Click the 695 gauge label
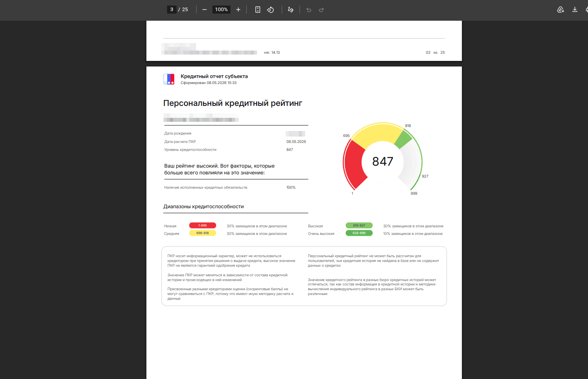Image resolution: width=588 pixels, height=379 pixels. point(347,136)
